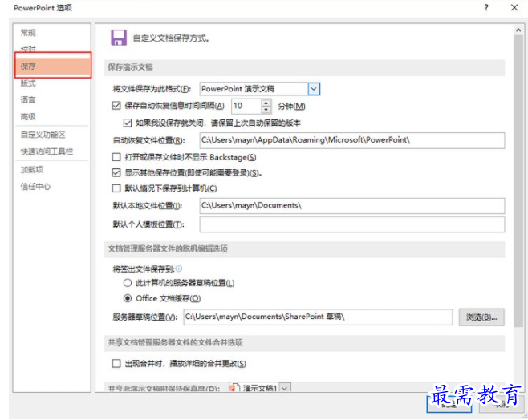Click the autorecover minutes value field
The width and height of the screenshot is (528, 420).
pyautogui.click(x=246, y=106)
